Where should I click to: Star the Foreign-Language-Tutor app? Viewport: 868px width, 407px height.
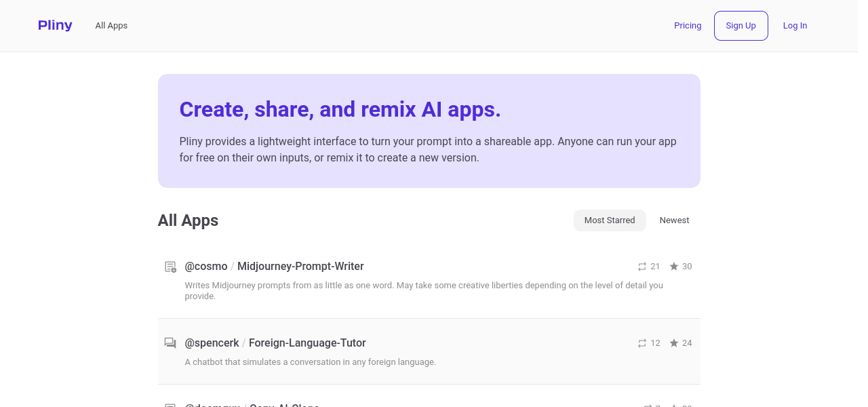point(673,343)
